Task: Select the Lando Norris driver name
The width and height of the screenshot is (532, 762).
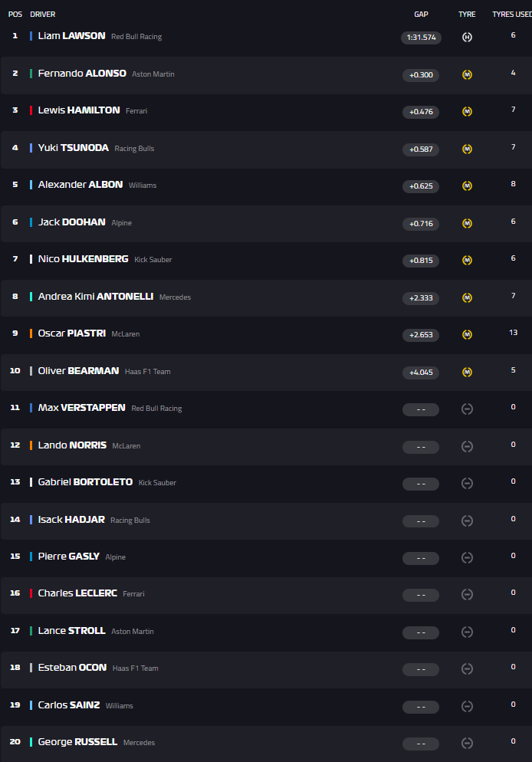Action: click(x=72, y=445)
